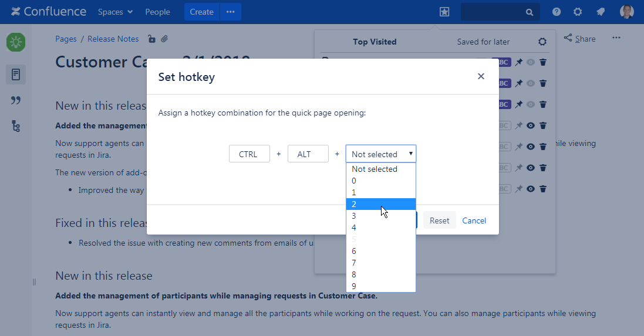Open the blog quotes sidebar icon

point(16,100)
